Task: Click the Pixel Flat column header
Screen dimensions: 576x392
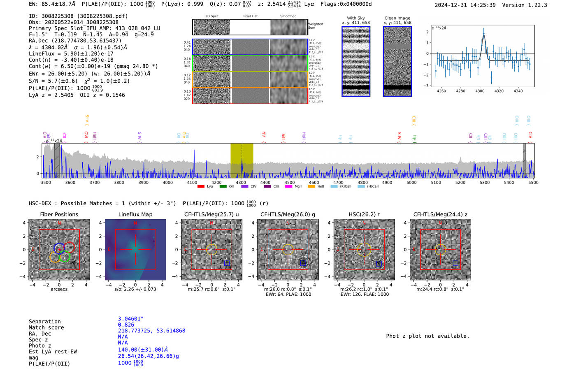Action: (250, 16)
